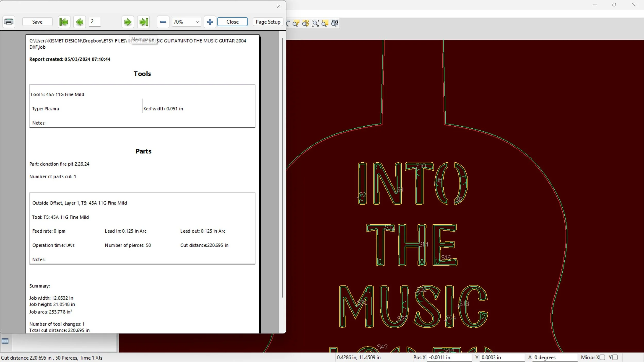Open the 70% zoom level dropdown
644x362 pixels.
(197, 22)
